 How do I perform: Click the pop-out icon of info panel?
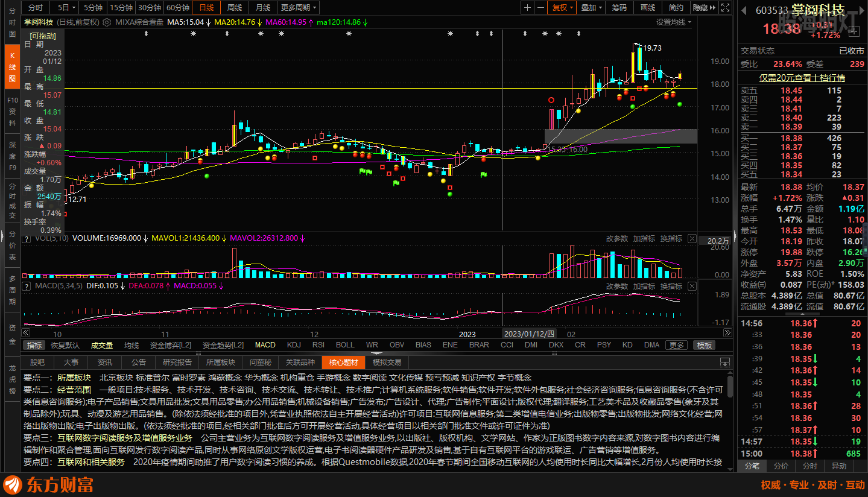click(724, 362)
